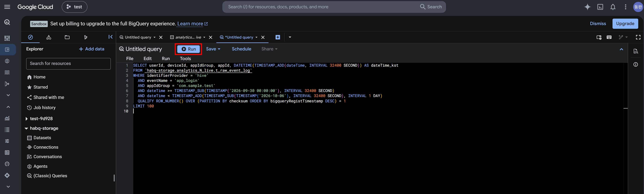Image resolution: width=644 pixels, height=194 pixels.
Task: Open notifications bell icon
Action: point(613,7)
